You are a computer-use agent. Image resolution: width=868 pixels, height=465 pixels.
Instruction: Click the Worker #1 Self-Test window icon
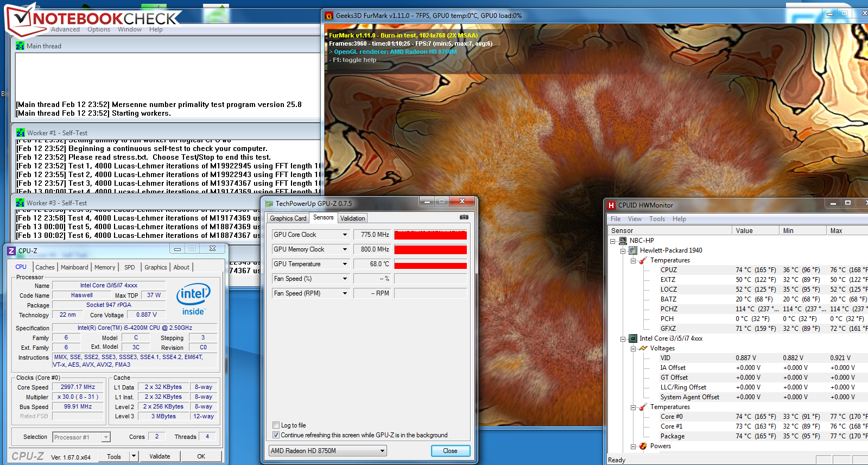click(x=21, y=133)
